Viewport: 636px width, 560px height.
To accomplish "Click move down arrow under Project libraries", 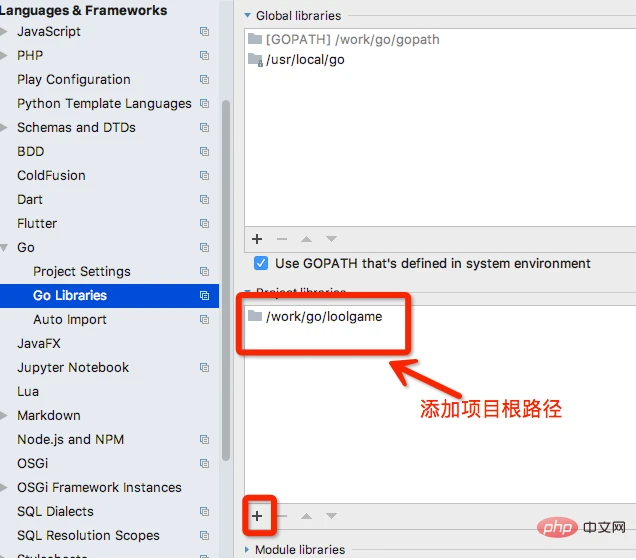I will [331, 516].
